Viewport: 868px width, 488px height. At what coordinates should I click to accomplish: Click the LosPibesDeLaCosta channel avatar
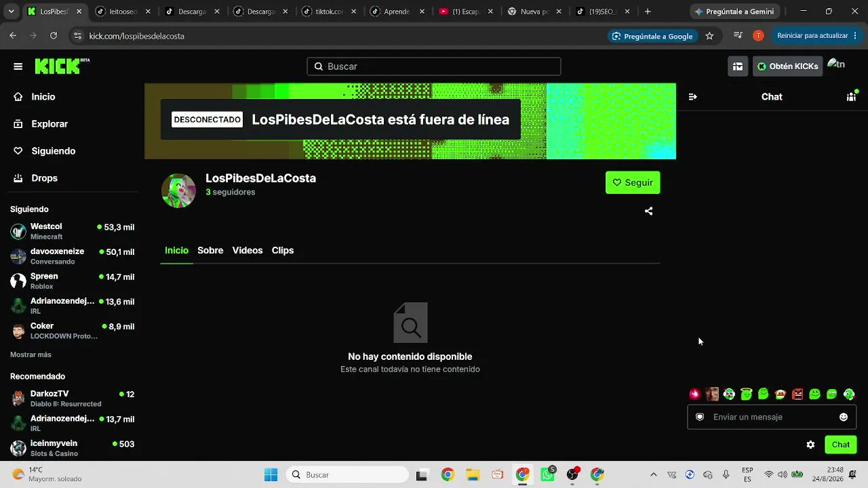click(178, 190)
